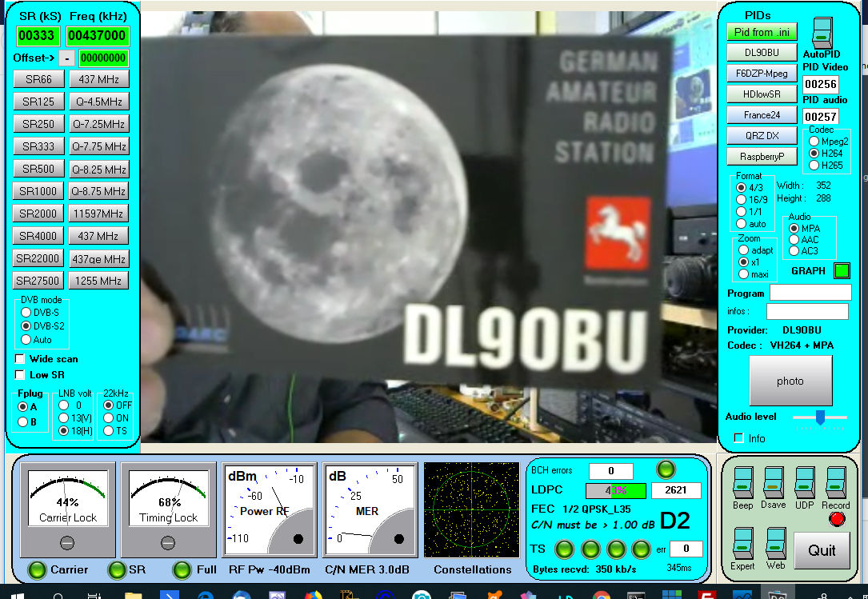Adjust the Audio level slider
This screenshot has height=599, width=868.
[819, 417]
